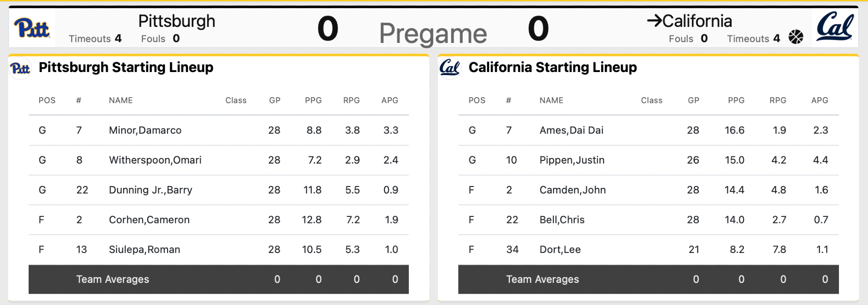Select player Corhen, Cameron

(x=149, y=220)
